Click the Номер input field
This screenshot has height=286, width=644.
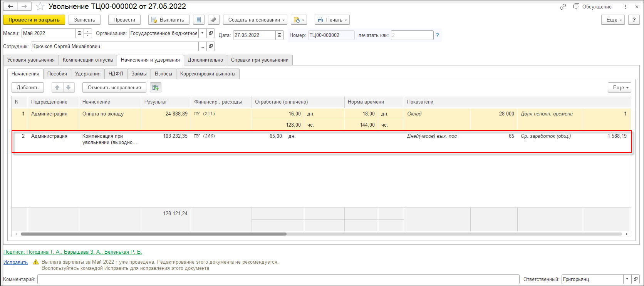[331, 35]
